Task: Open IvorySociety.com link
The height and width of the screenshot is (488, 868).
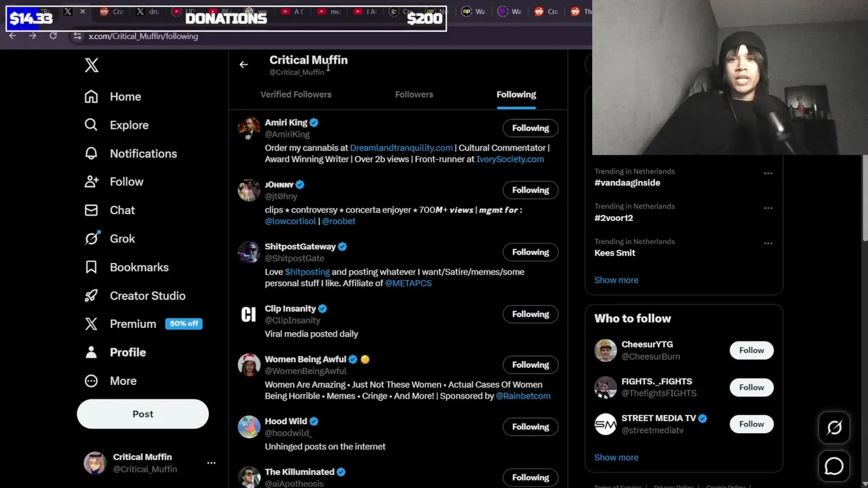Action: coord(510,159)
